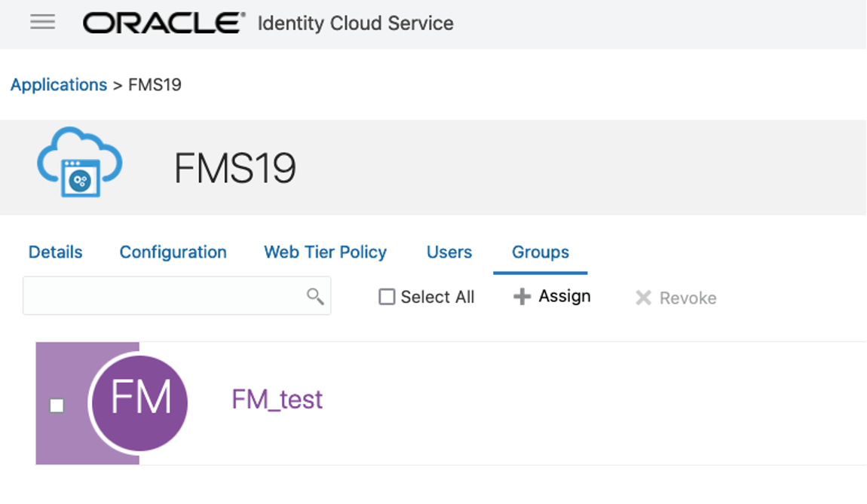Click the Identity Cloud Service header title
The height and width of the screenshot is (504, 867).
[355, 23]
